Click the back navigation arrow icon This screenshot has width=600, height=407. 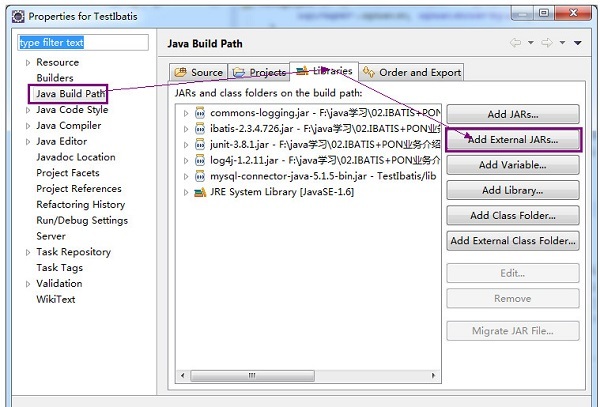point(515,42)
